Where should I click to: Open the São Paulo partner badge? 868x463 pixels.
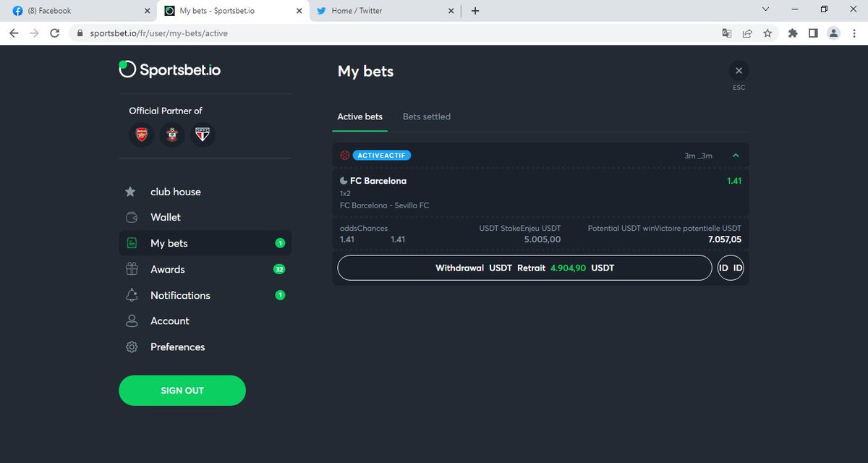click(203, 135)
